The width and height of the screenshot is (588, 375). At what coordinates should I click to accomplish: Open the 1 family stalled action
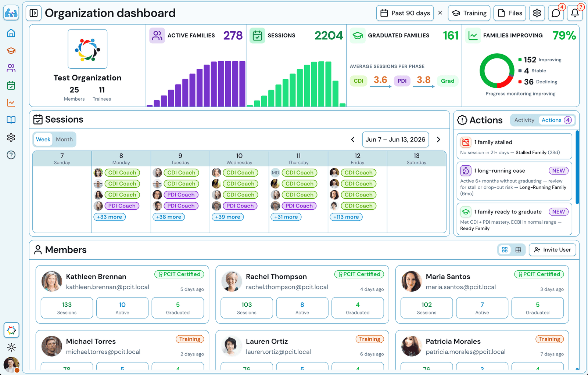coord(514,146)
